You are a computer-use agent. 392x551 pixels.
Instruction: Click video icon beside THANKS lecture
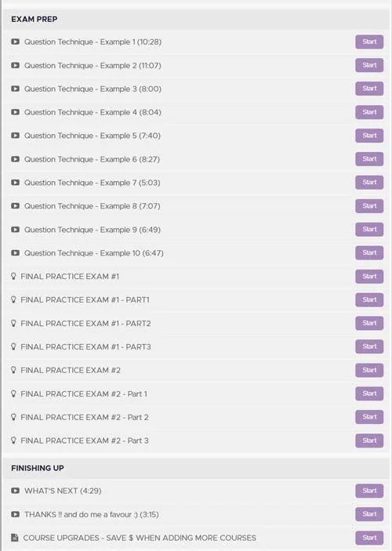(x=15, y=514)
